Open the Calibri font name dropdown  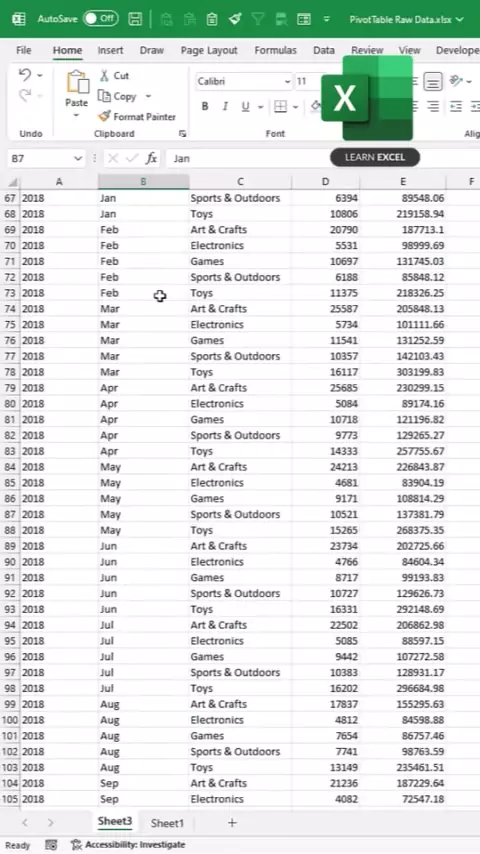244,81
